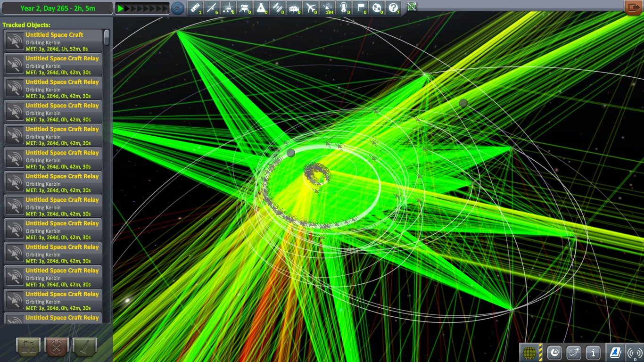
Task: Click the planet with orbit icon
Action: [574, 352]
